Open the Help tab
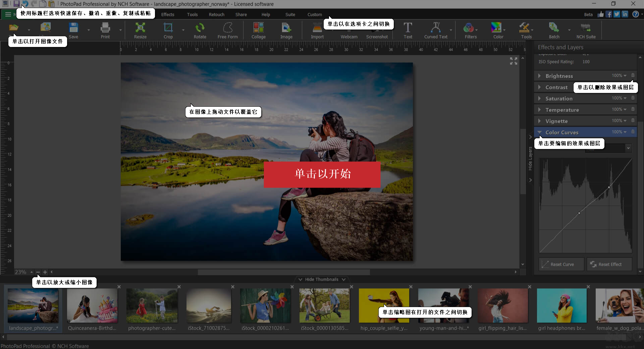Viewport: 644px width, 349px height. (266, 14)
